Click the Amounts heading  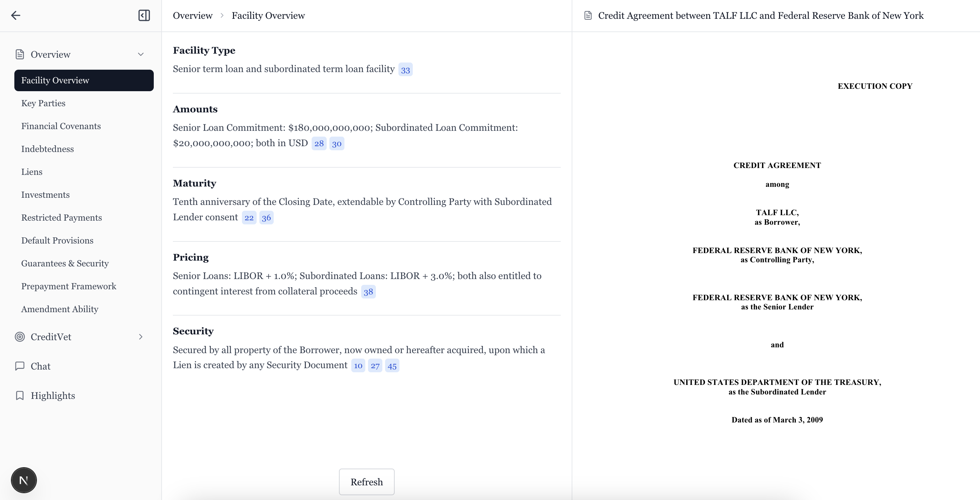click(x=195, y=109)
